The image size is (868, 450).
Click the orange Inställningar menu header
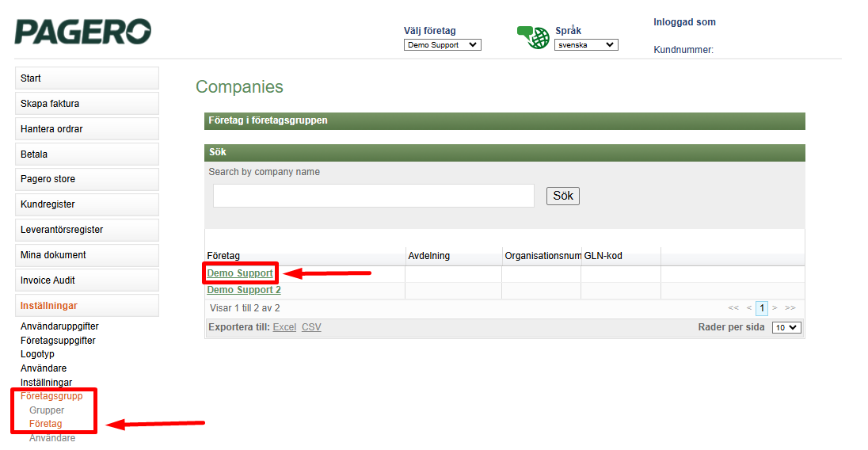pyautogui.click(x=87, y=306)
